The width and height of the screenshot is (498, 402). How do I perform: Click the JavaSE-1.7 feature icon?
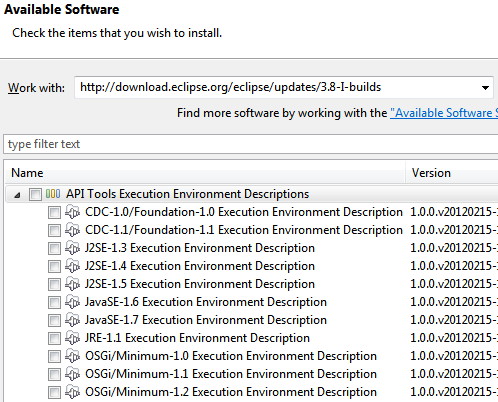click(72, 320)
